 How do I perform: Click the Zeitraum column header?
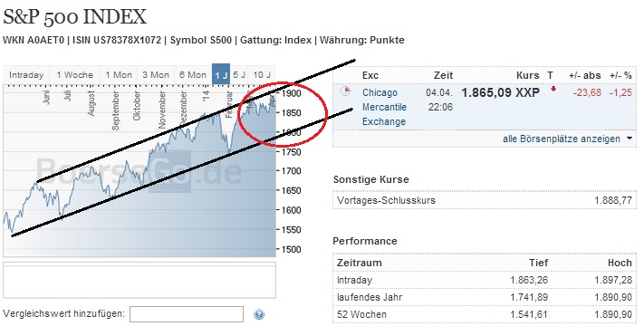point(360,263)
